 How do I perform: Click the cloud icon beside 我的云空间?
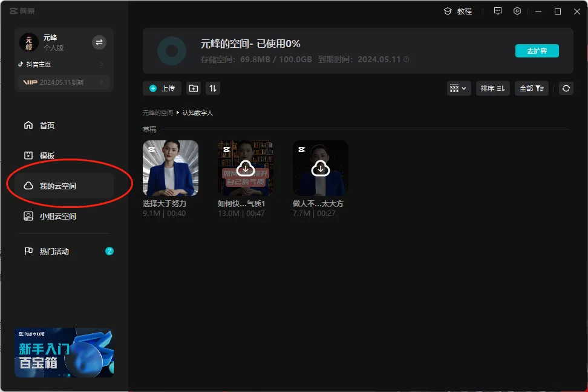tap(28, 186)
